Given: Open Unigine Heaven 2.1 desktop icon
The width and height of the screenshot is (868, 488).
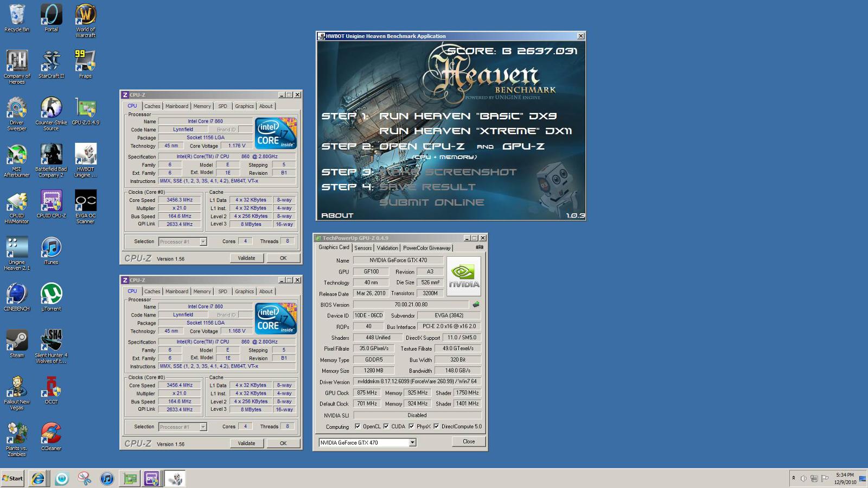Looking at the screenshot, I should point(17,253).
